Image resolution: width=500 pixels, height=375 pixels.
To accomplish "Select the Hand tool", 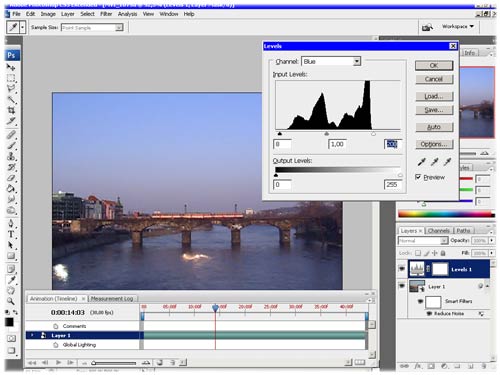I will pyautogui.click(x=11, y=290).
